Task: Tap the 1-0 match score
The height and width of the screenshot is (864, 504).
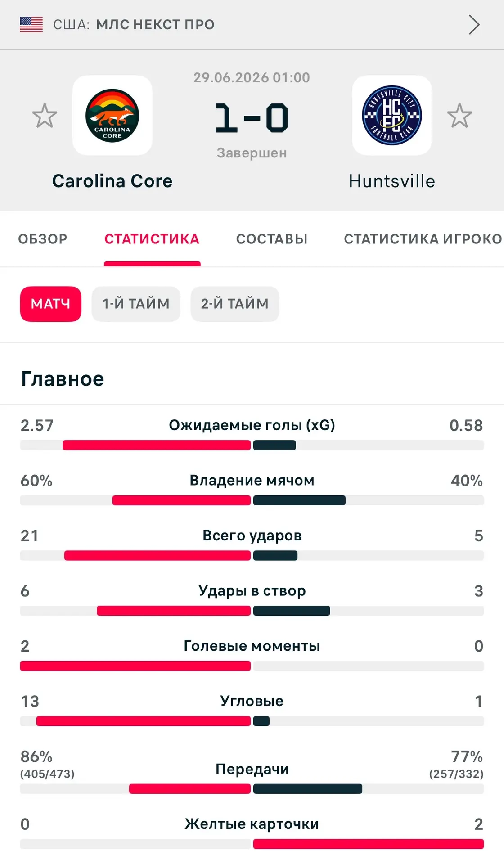Action: 252,118
